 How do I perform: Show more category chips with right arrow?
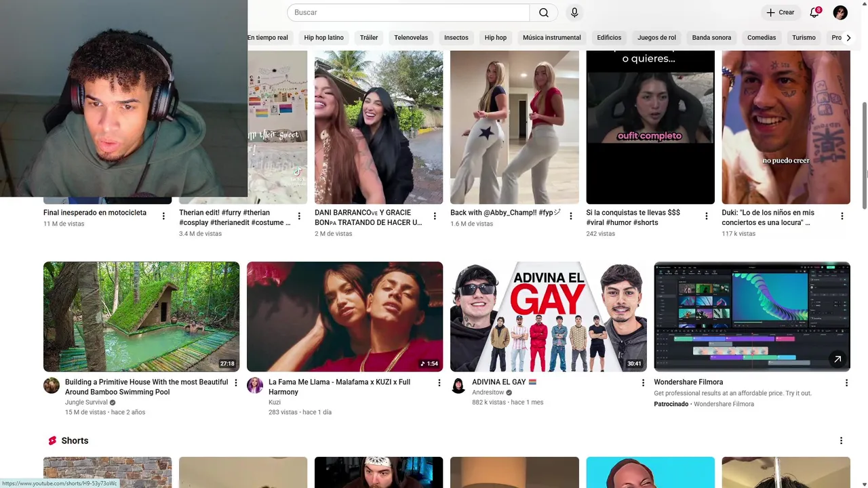click(x=848, y=37)
